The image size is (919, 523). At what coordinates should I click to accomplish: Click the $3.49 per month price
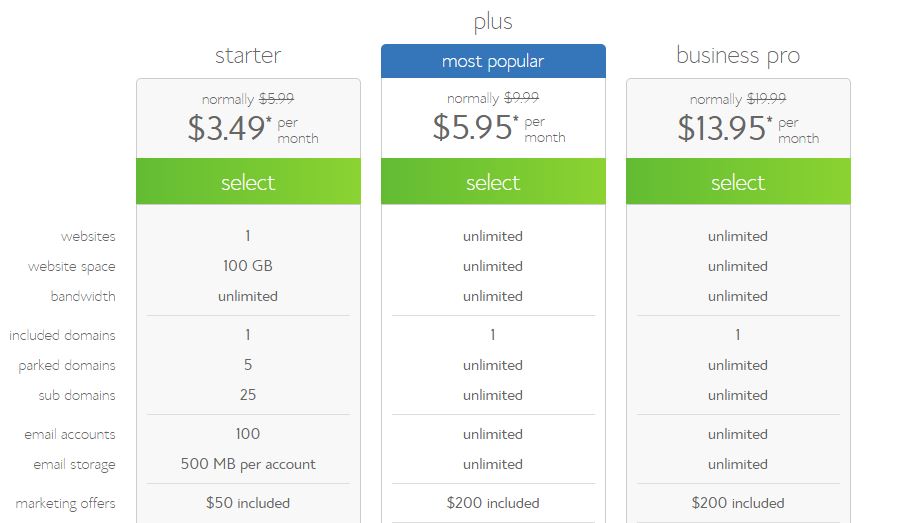click(x=253, y=128)
